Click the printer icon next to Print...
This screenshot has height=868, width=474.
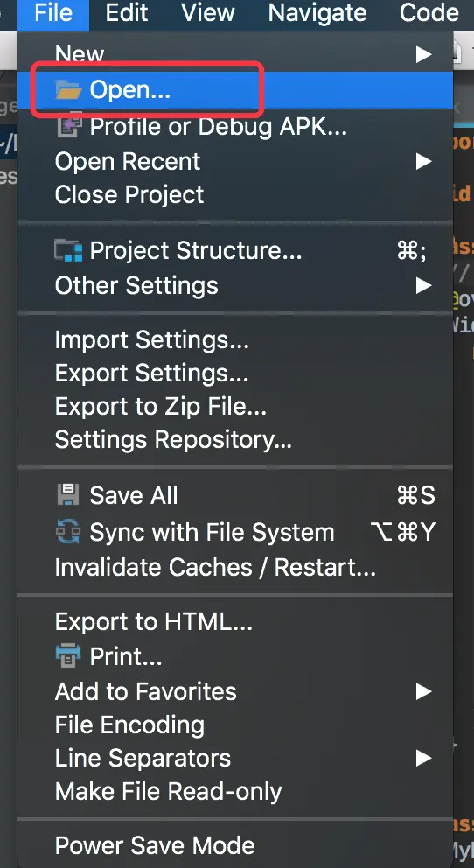[68, 656]
